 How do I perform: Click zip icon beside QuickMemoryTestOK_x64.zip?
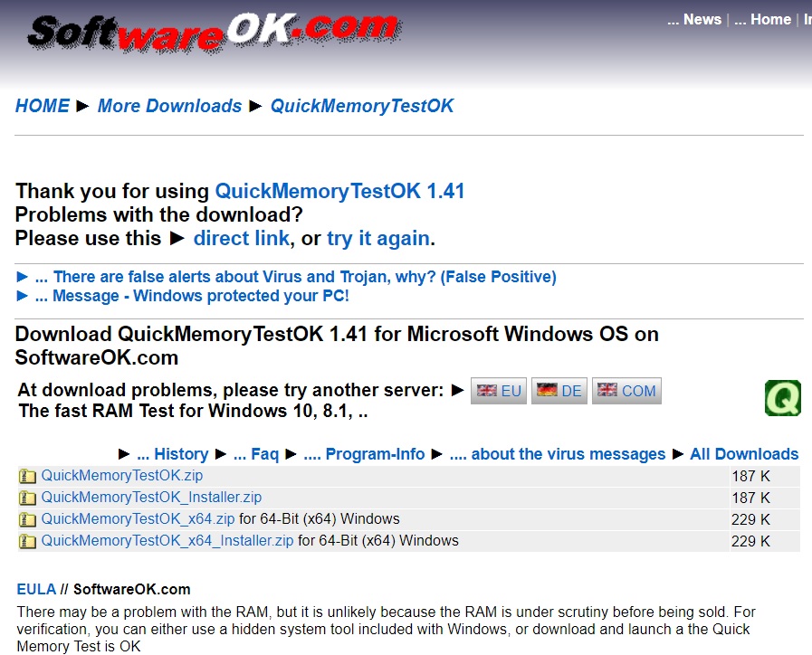pyautogui.click(x=27, y=519)
